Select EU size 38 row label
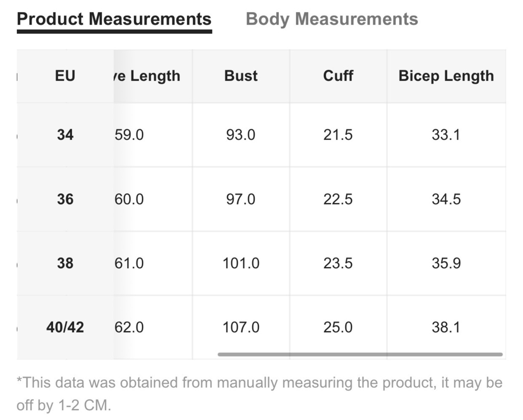The width and height of the screenshot is (523, 420). coord(65,263)
